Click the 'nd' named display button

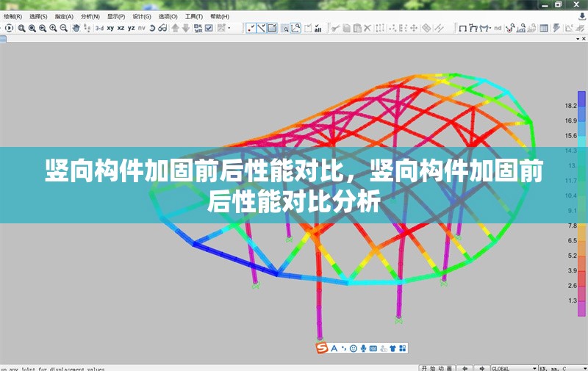498,28
